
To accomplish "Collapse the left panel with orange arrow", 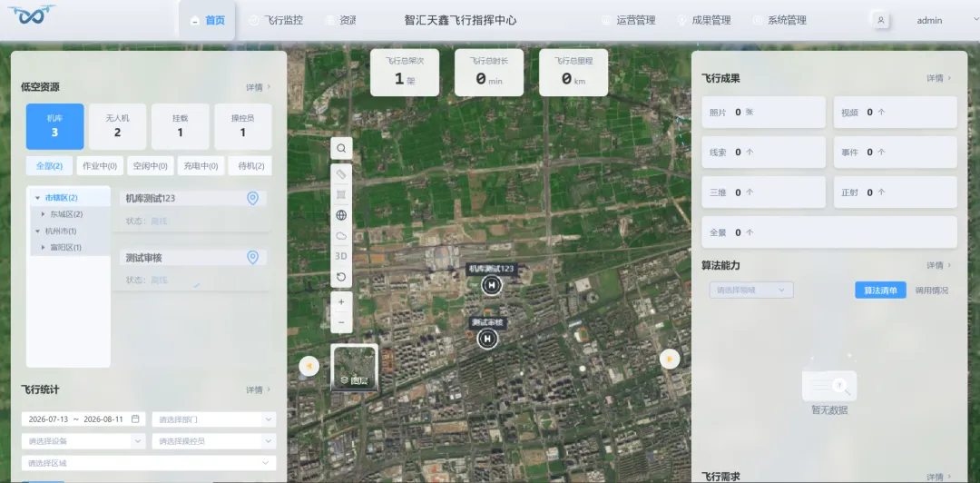I will click(x=309, y=365).
